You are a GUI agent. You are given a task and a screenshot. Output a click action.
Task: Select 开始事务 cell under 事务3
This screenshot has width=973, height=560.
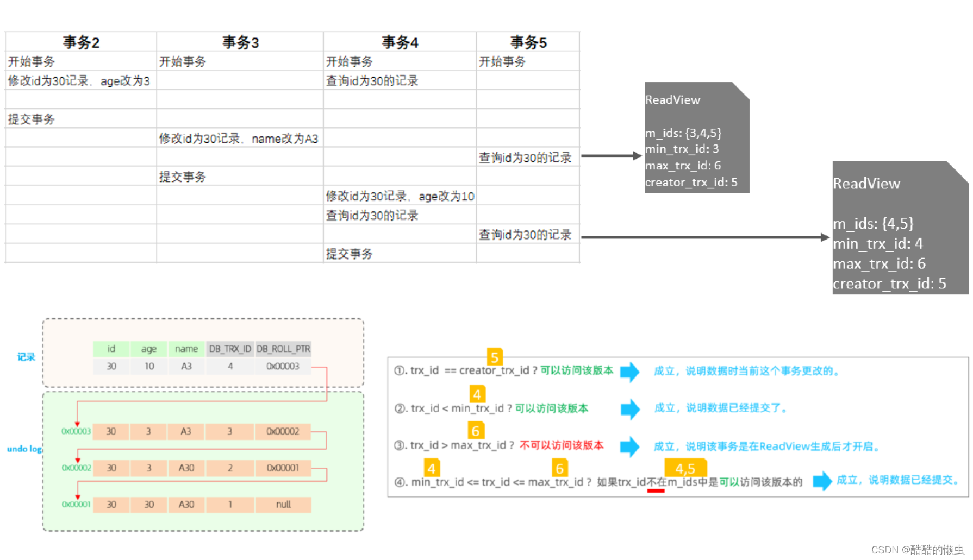240,61
